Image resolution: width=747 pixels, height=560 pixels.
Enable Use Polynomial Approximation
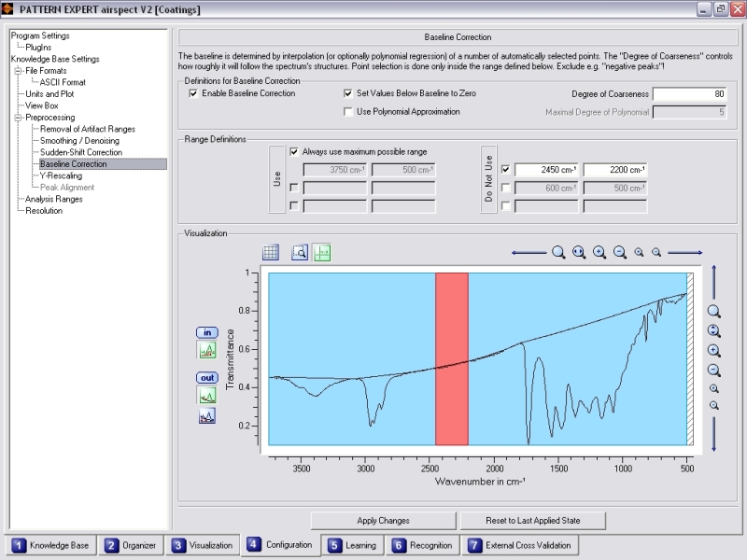click(x=349, y=112)
